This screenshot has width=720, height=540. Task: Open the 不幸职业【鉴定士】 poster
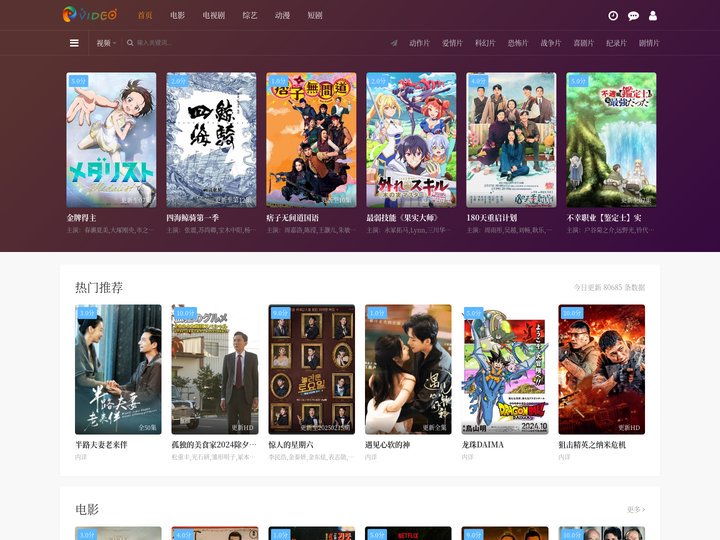[x=611, y=140]
